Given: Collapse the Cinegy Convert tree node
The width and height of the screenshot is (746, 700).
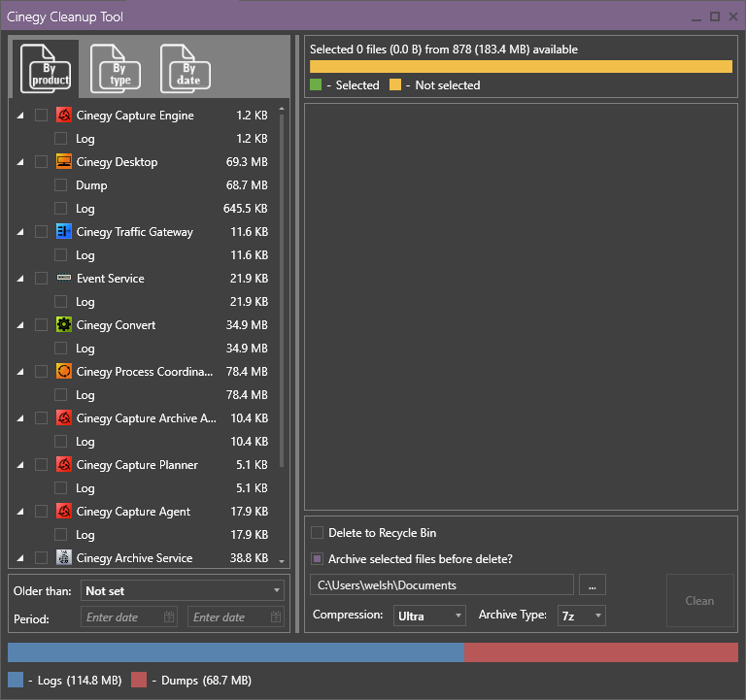Looking at the screenshot, I should click(20, 325).
